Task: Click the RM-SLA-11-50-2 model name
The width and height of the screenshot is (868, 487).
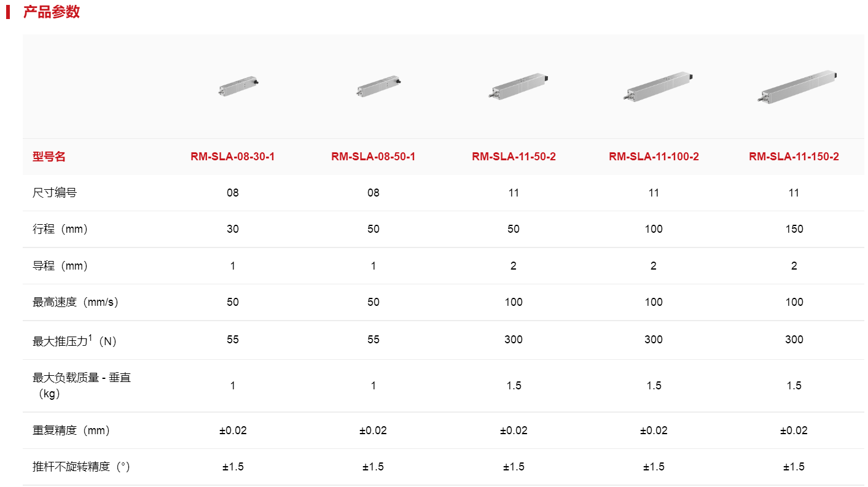Action: (x=514, y=157)
